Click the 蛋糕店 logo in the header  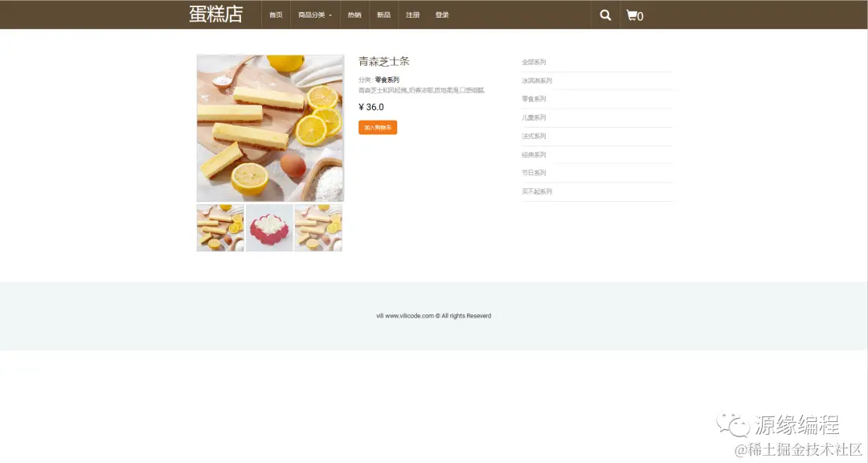tap(214, 14)
